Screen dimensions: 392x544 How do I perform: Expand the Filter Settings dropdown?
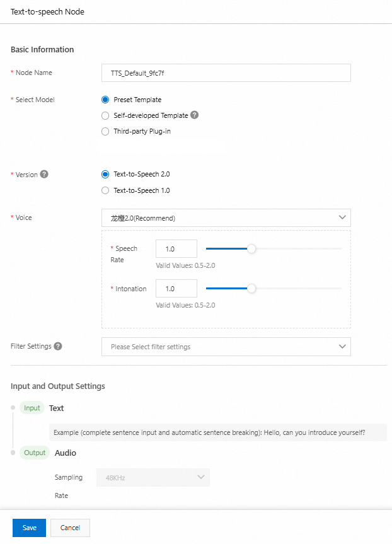pos(226,347)
